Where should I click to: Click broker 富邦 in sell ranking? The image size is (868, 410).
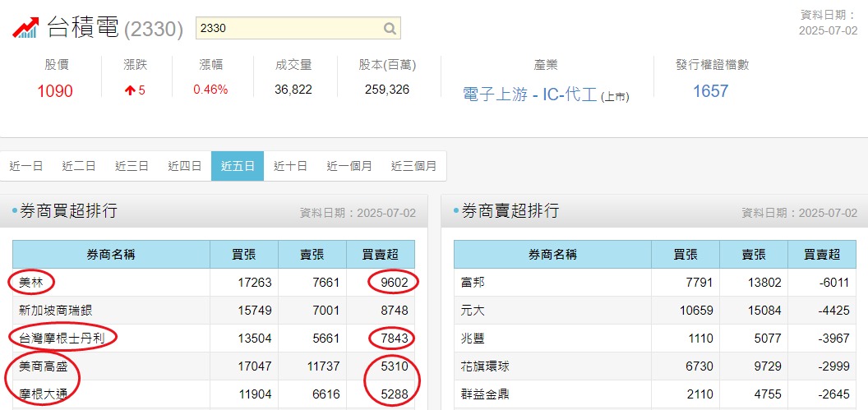point(473,283)
